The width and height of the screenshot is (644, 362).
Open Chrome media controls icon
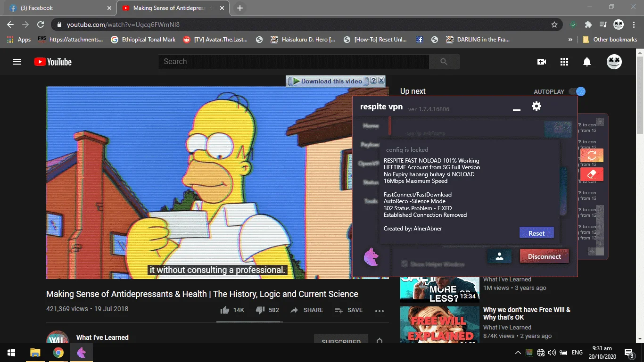pos(603,25)
